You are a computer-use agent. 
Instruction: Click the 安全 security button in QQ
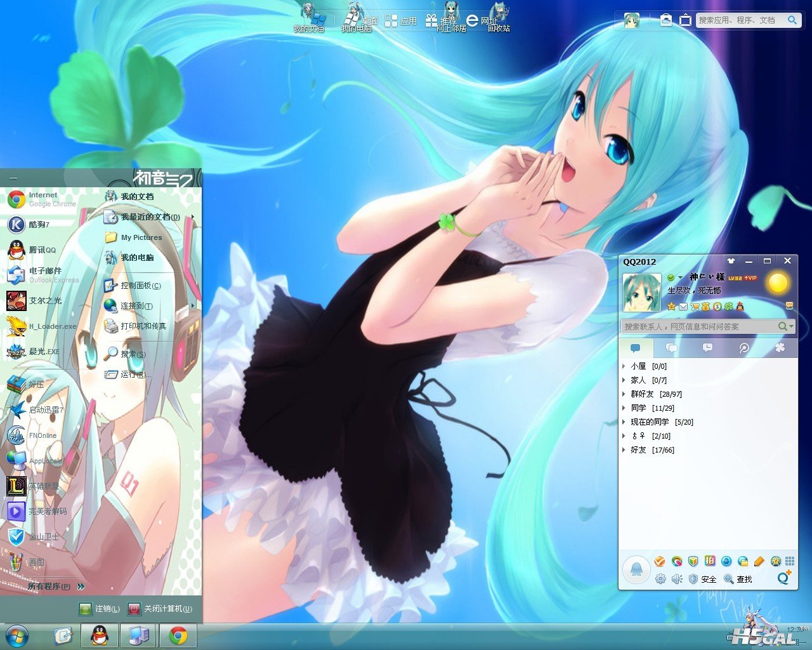[703, 579]
